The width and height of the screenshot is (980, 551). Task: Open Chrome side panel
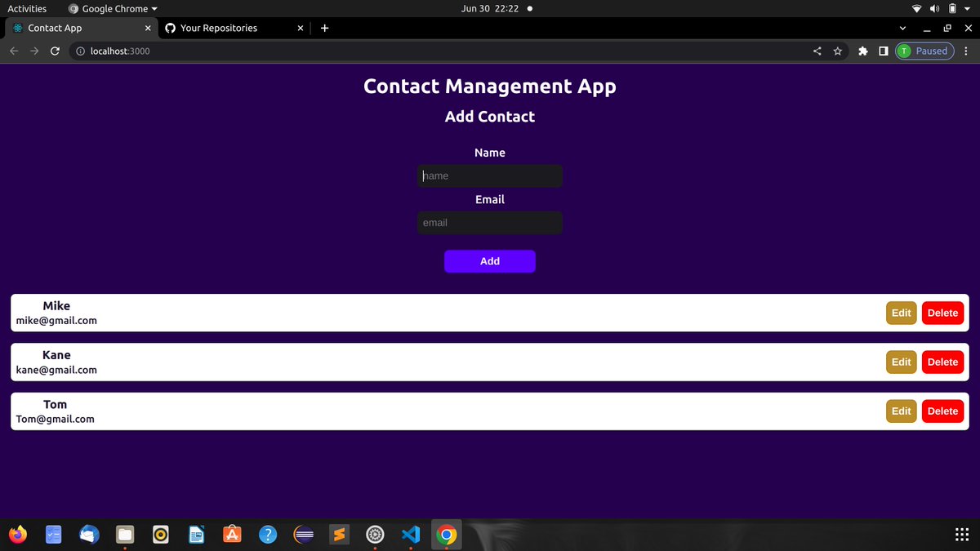coord(883,51)
